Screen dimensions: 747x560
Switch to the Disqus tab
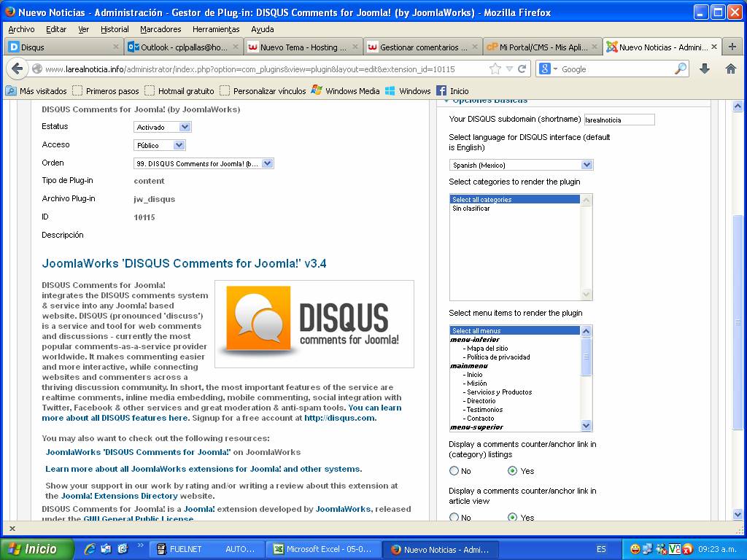click(x=64, y=47)
